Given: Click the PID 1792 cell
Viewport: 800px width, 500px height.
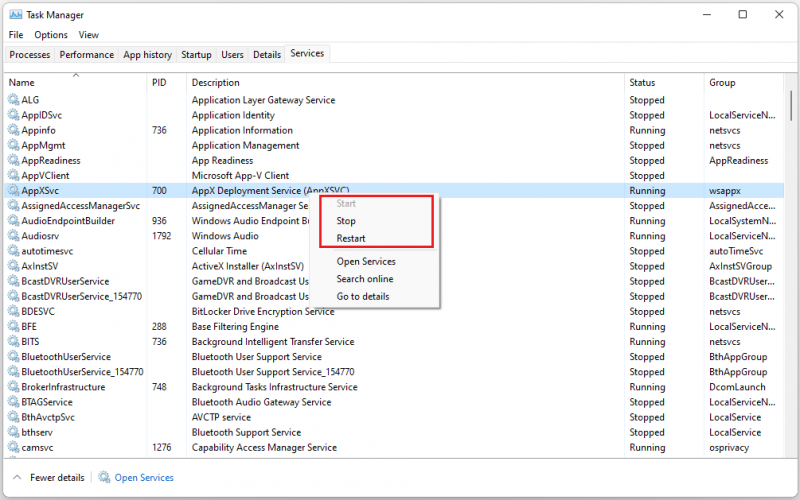Looking at the screenshot, I should (x=161, y=236).
